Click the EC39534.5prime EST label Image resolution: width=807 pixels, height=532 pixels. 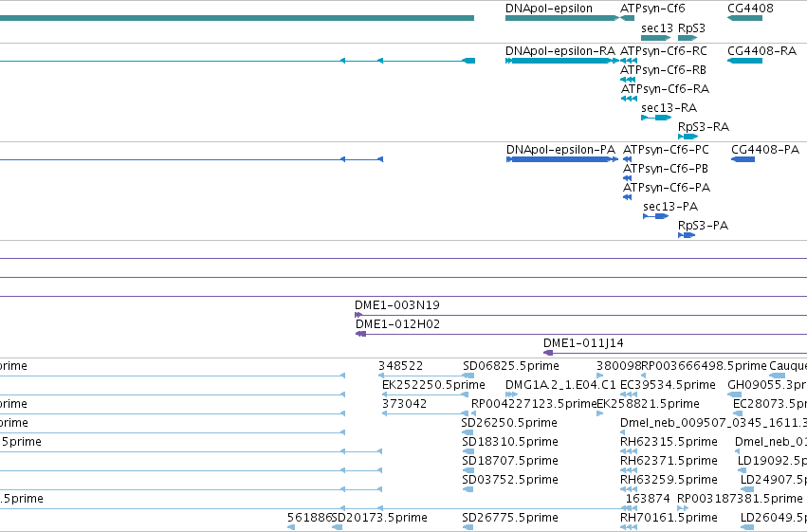[x=668, y=385]
